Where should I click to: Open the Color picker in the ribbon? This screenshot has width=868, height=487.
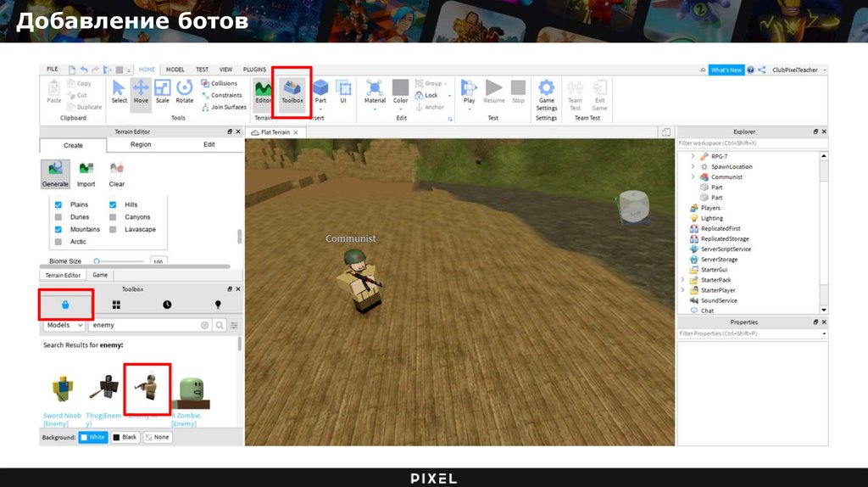(400, 92)
